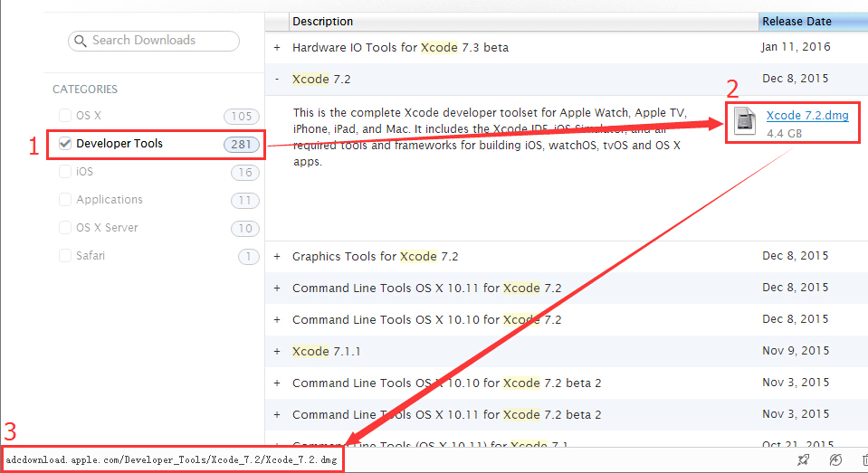
Task: Uncheck the Developer Tools category checkbox
Action: 65,143
